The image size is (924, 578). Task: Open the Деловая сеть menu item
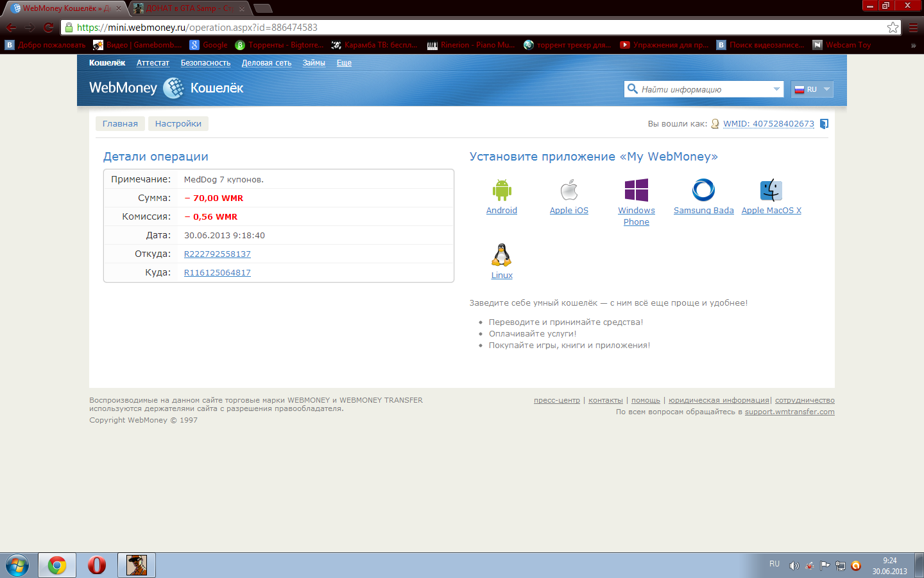[x=266, y=63]
